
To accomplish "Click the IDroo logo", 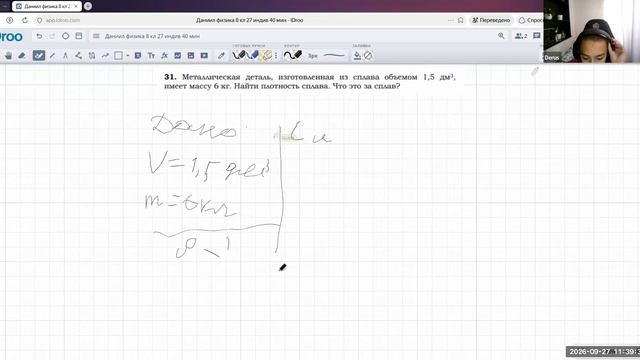I will click(11, 37).
